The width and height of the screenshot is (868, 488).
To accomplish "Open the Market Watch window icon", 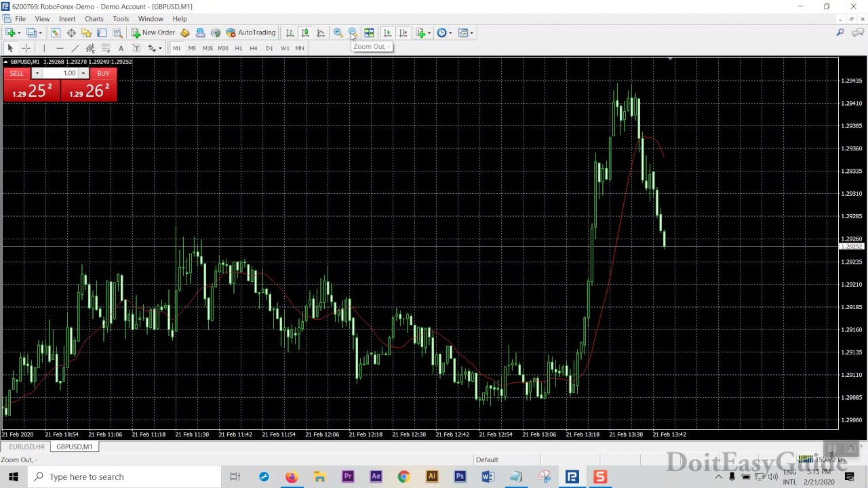I will [x=56, y=33].
